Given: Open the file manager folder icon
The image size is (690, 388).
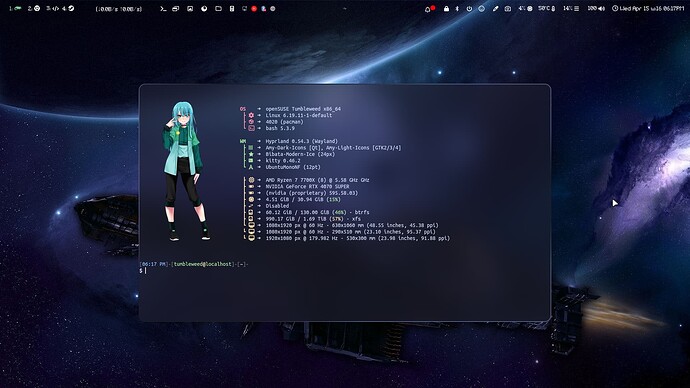Looking at the screenshot, I should point(218,8).
